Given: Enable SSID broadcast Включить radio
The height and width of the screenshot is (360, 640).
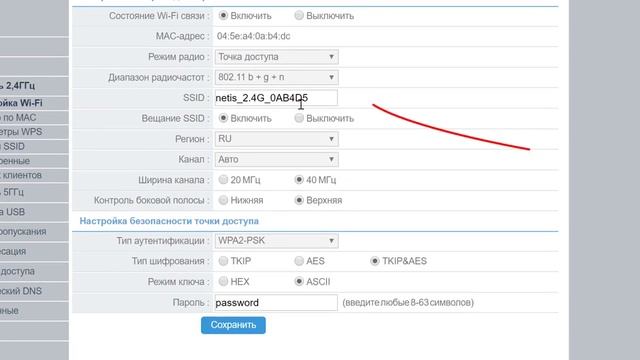Looking at the screenshot, I should tap(223, 118).
